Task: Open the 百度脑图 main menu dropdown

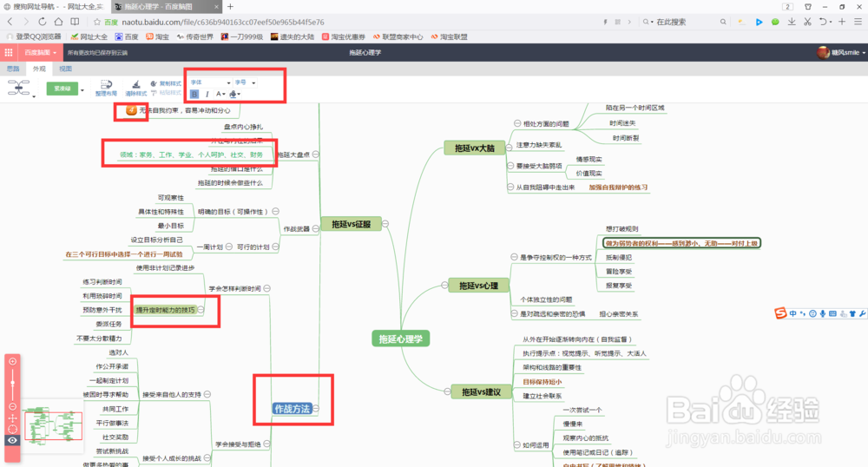Action: tap(40, 53)
